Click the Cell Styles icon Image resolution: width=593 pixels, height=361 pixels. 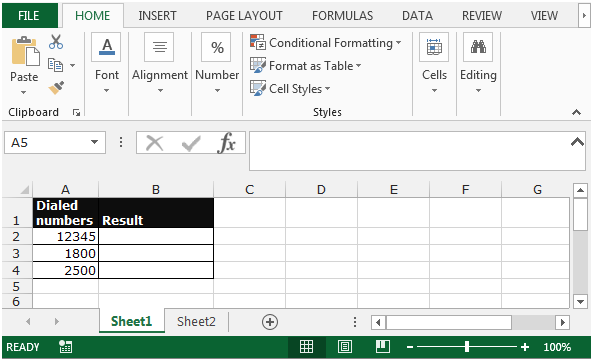click(258, 88)
